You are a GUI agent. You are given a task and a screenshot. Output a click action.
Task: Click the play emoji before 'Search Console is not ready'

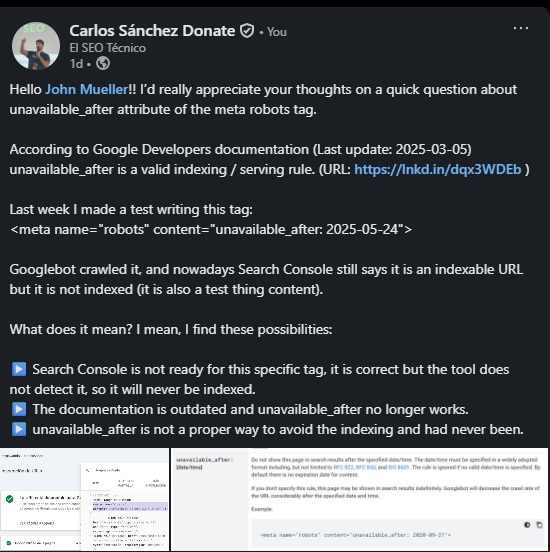coord(19,369)
